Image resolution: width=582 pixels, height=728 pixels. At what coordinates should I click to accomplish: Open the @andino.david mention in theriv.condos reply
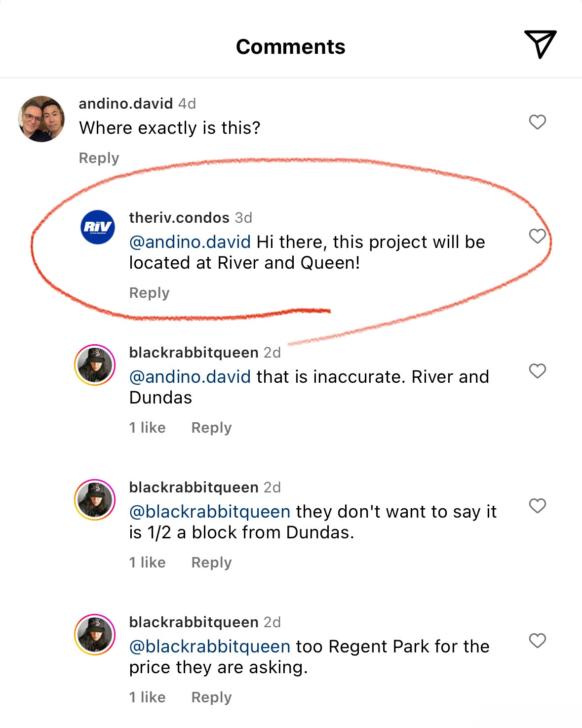pyautogui.click(x=190, y=242)
